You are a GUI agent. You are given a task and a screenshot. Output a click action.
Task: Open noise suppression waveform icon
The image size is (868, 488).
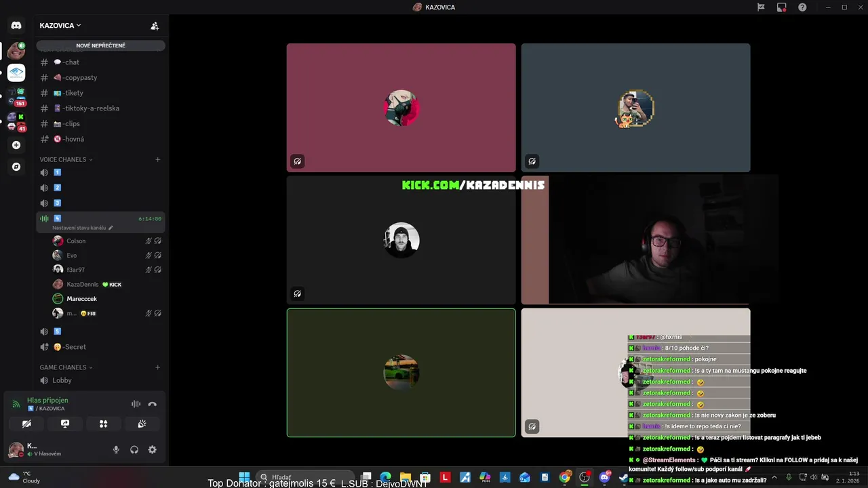pos(136,404)
